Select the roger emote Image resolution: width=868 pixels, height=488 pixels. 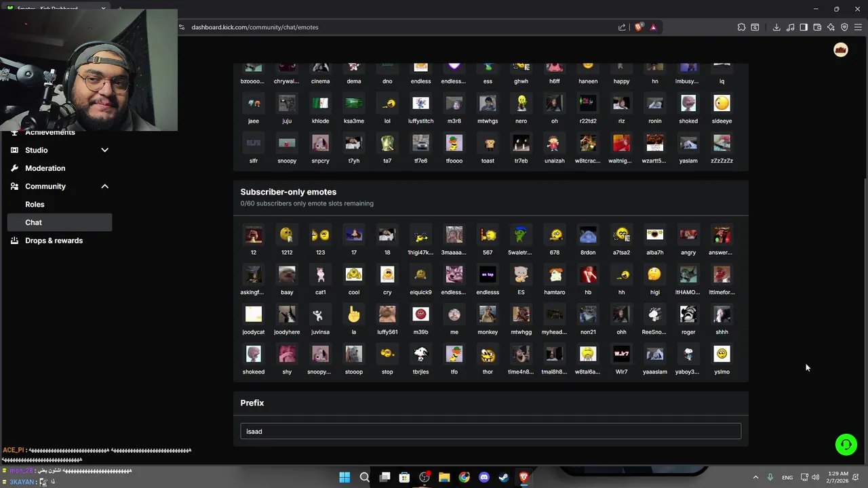(688, 315)
